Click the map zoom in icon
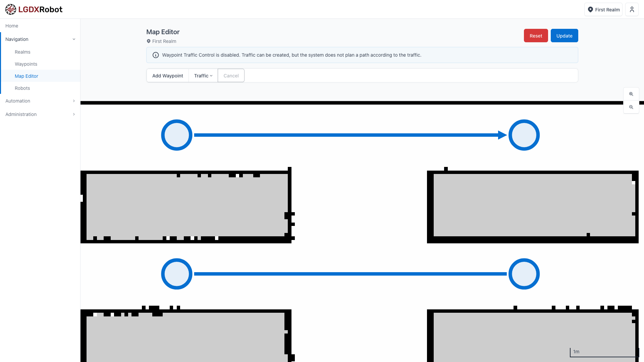 [x=631, y=94]
